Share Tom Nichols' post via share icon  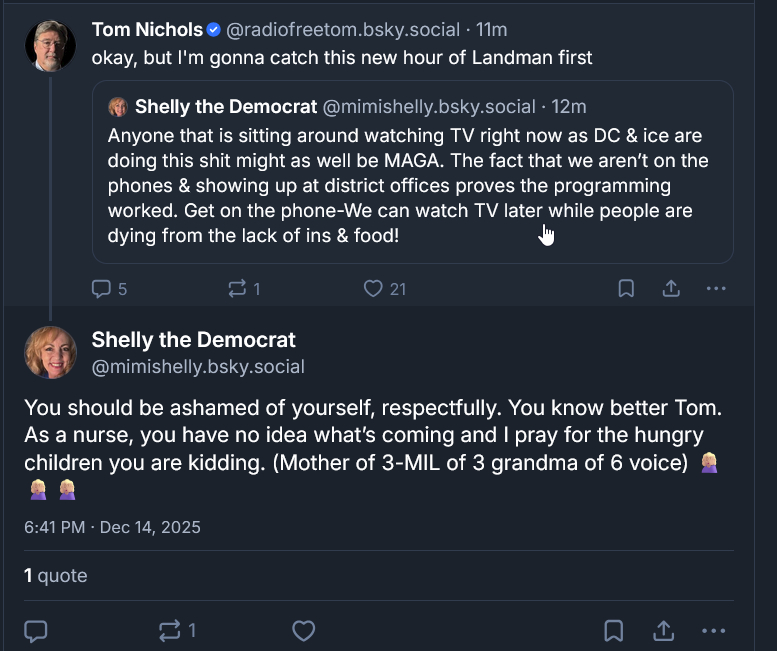point(671,289)
